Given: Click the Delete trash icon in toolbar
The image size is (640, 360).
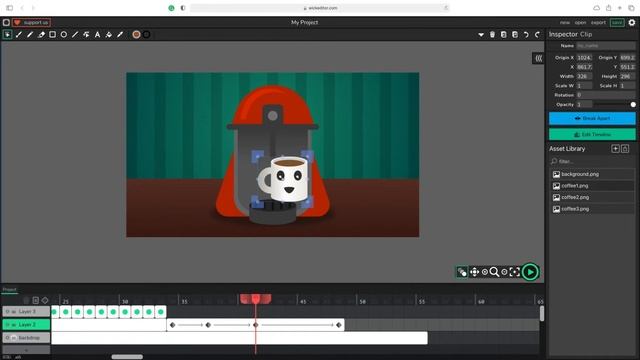Looking at the screenshot, I should (492, 35).
